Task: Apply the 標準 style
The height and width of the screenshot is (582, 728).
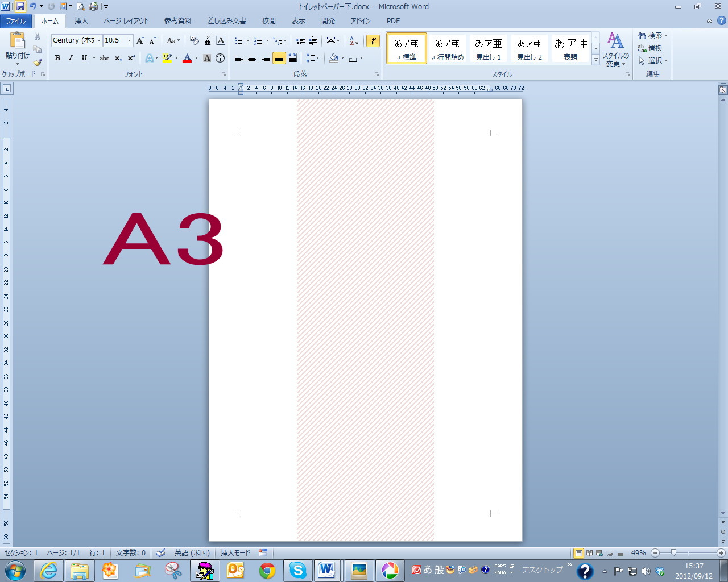Action: click(x=407, y=48)
